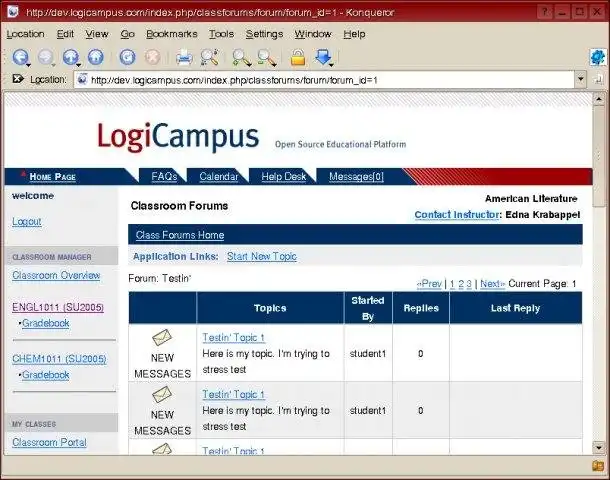
Task: Open the Classroom Overview link
Action: click(x=56, y=275)
